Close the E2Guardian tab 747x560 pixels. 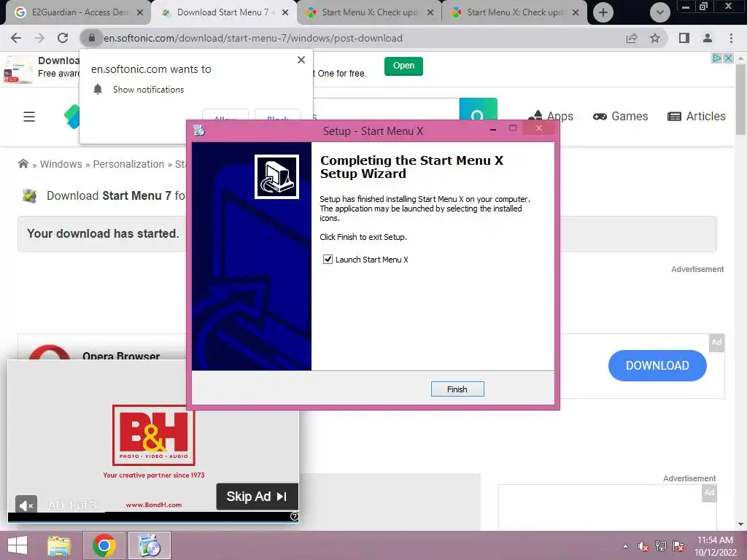click(139, 12)
